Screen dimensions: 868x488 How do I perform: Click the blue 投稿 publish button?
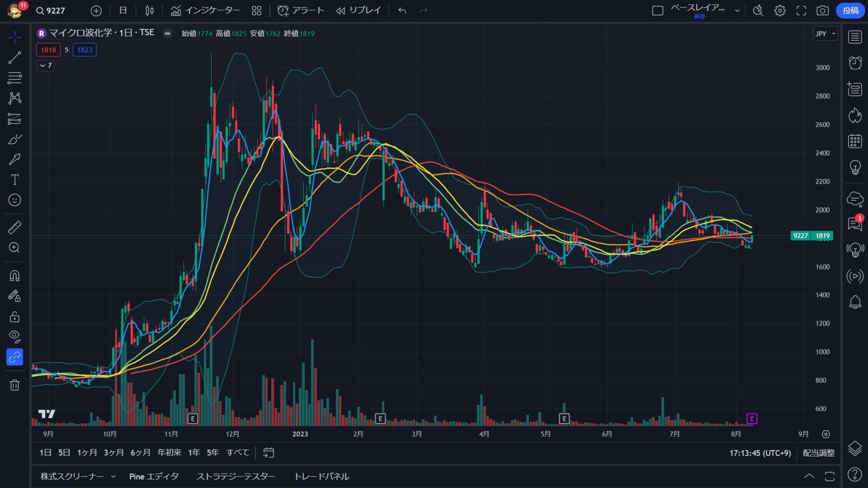pyautogui.click(x=850, y=10)
